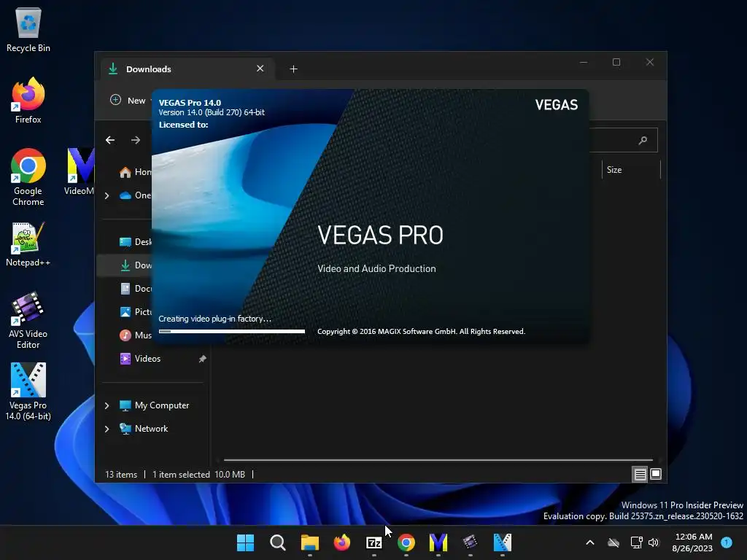747x560 pixels.
Task: Open Chrome from the taskbar
Action: coord(406,542)
